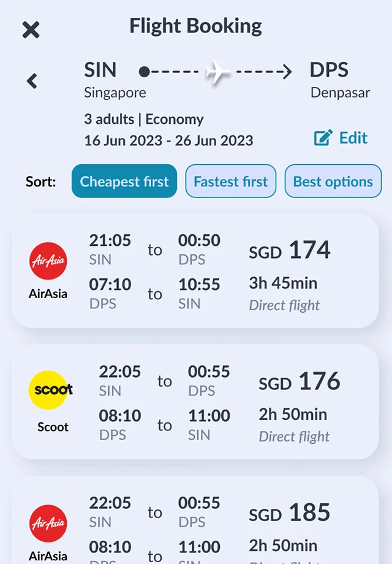Click the second AirAsia logo on third flight
392x564 pixels.
(48, 524)
